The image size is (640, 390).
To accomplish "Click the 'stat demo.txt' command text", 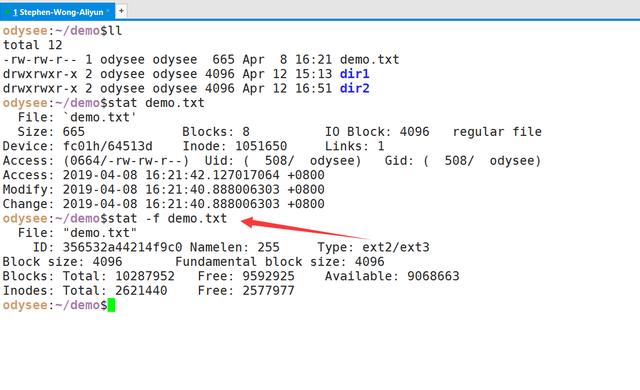I will tap(156, 103).
